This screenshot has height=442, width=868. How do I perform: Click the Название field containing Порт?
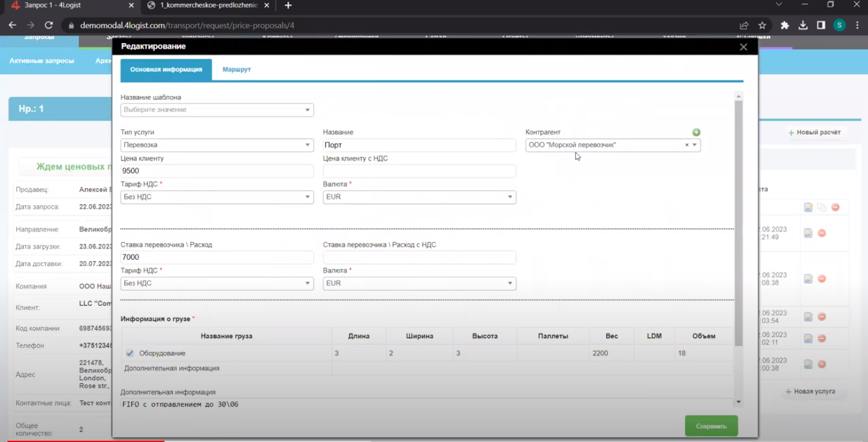pos(419,145)
